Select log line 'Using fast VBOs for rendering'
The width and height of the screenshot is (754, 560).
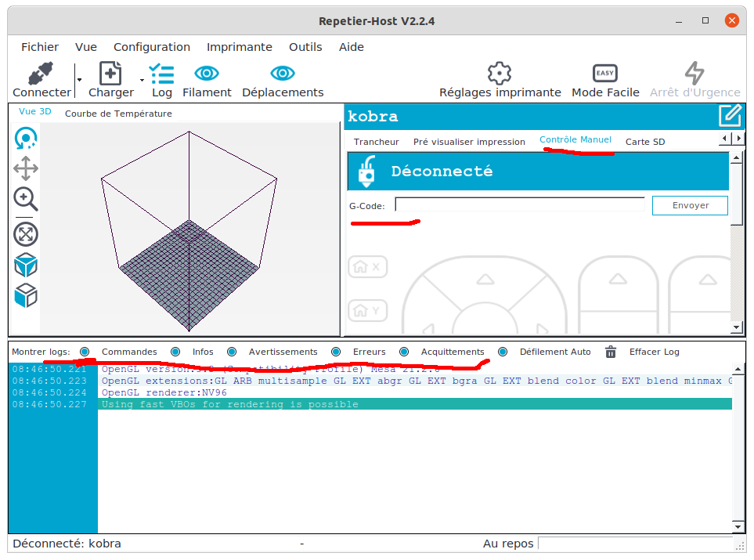[x=414, y=404]
